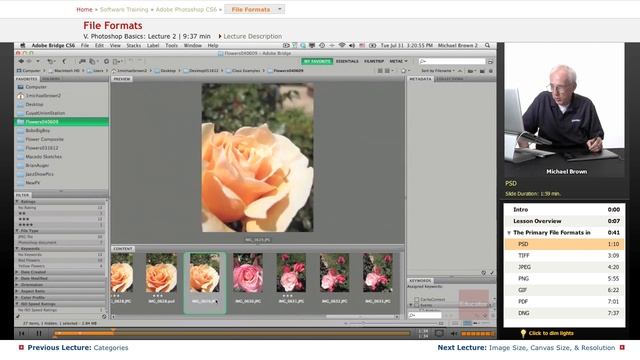Pause the lecture video

[39, 333]
